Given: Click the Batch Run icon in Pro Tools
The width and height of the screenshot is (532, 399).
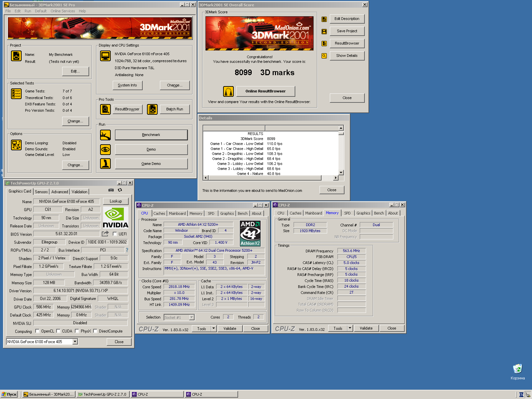Looking at the screenshot, I should tap(152, 109).
